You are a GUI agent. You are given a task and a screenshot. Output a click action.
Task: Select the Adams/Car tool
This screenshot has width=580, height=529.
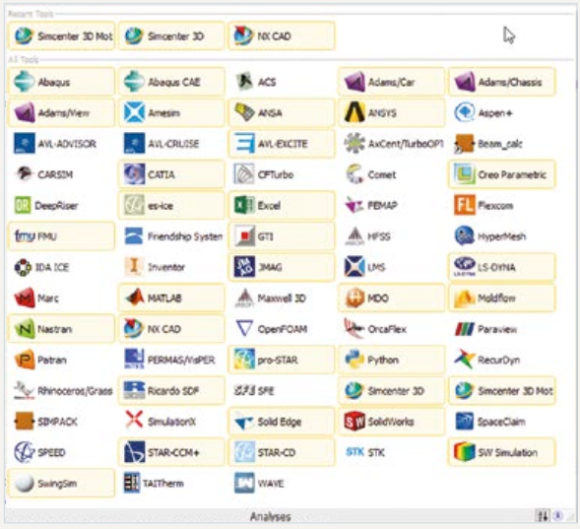click(x=392, y=82)
